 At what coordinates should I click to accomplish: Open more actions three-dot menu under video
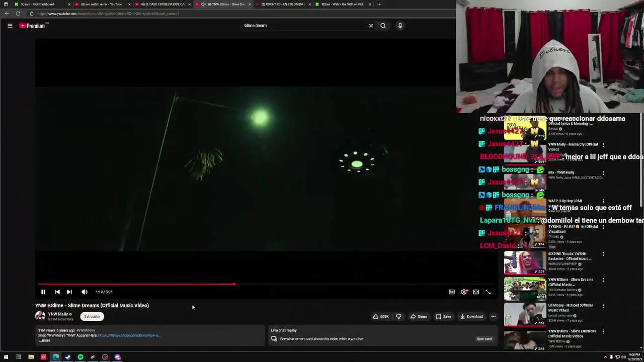(x=494, y=317)
